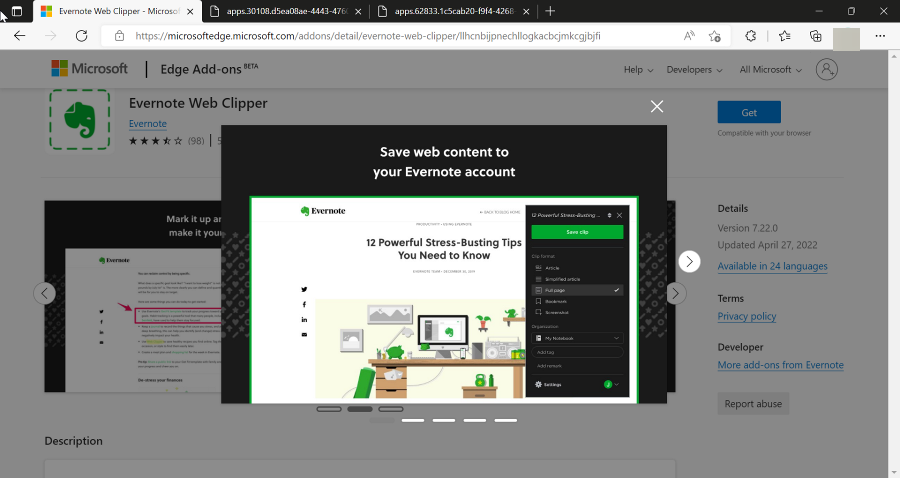Expand the Help menu
Image resolution: width=900 pixels, height=478 pixels.
coord(638,69)
